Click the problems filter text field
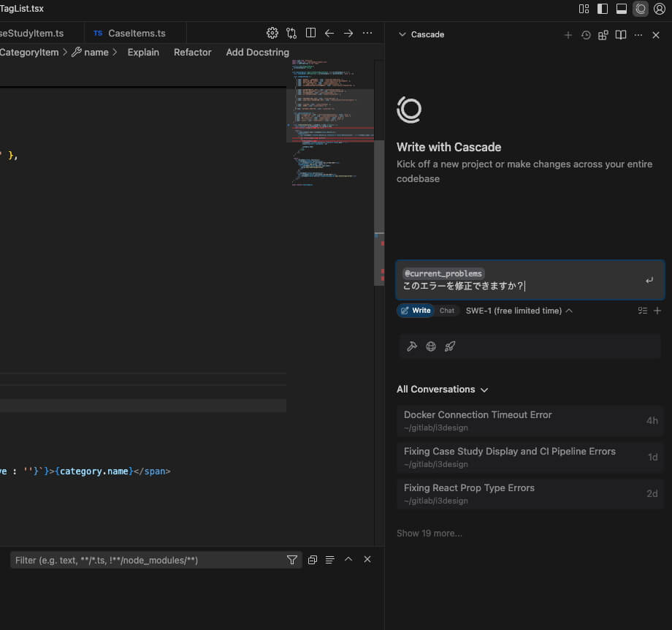The width and height of the screenshot is (672, 630). pyautogui.click(x=148, y=560)
